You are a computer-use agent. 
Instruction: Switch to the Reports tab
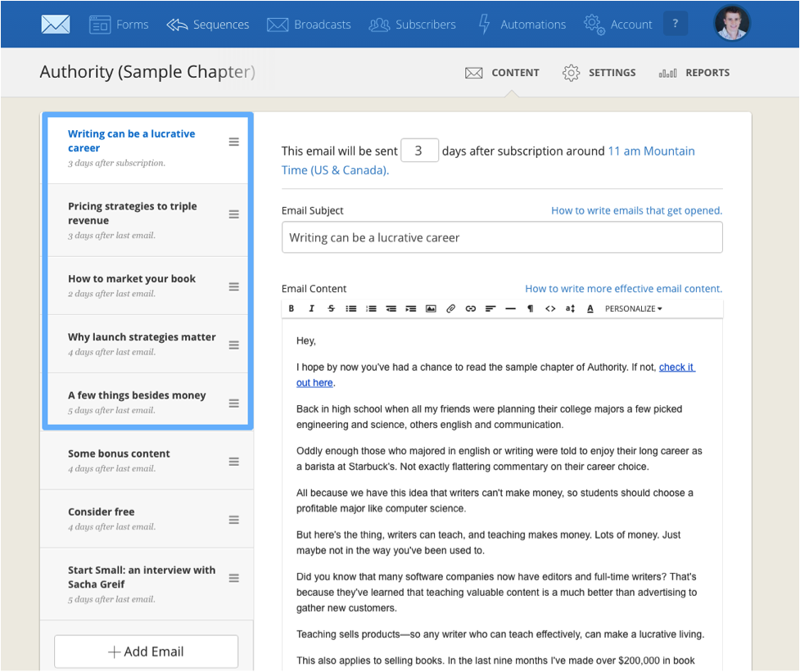[694, 73]
